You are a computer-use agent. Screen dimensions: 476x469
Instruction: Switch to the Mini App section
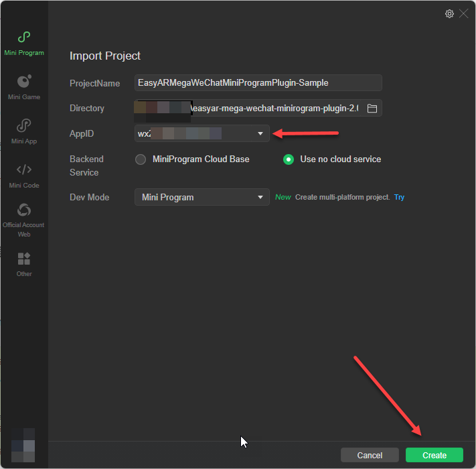(24, 131)
